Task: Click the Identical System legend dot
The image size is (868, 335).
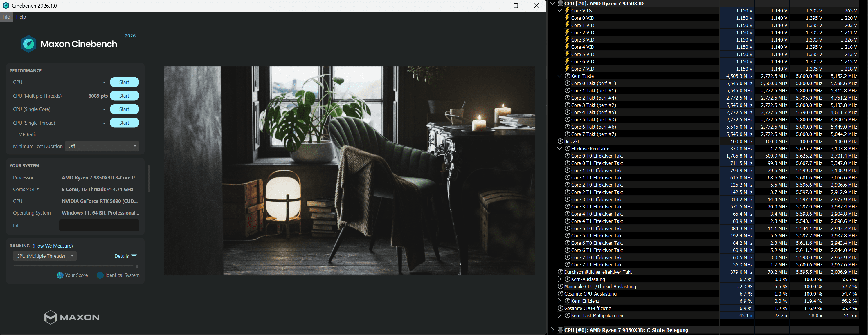Action: (100, 275)
